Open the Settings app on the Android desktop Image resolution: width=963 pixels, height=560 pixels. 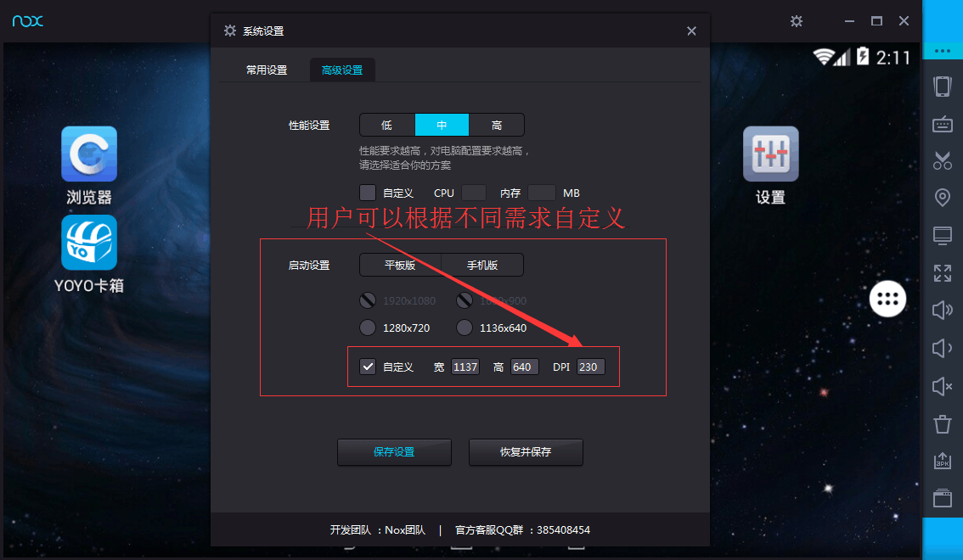click(x=771, y=154)
